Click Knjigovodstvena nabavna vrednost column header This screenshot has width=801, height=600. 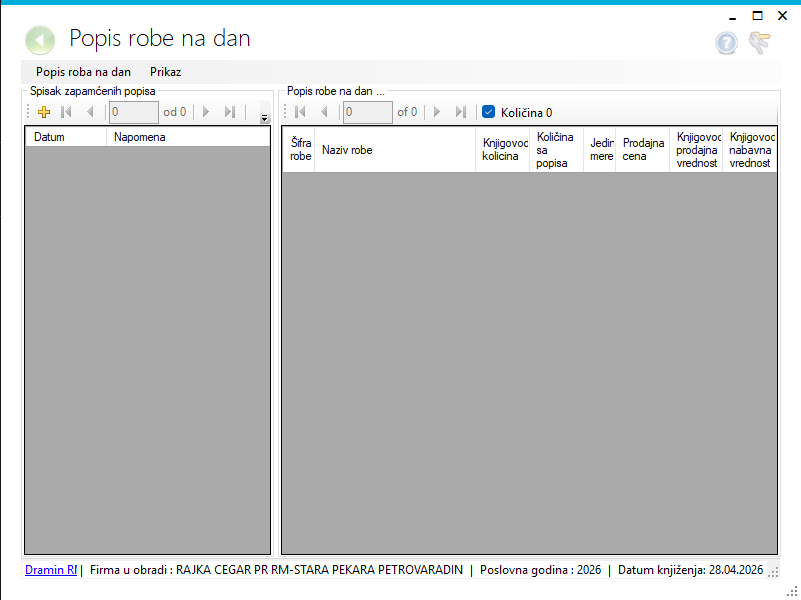pyautogui.click(x=749, y=150)
